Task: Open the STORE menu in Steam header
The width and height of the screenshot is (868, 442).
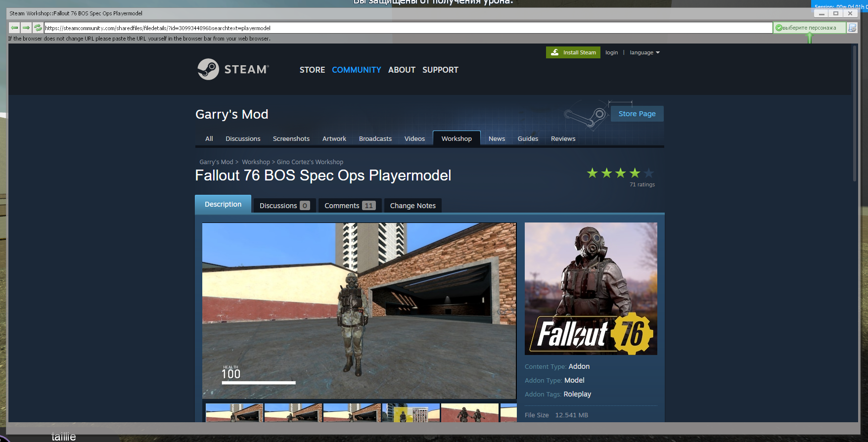Action: (312, 70)
